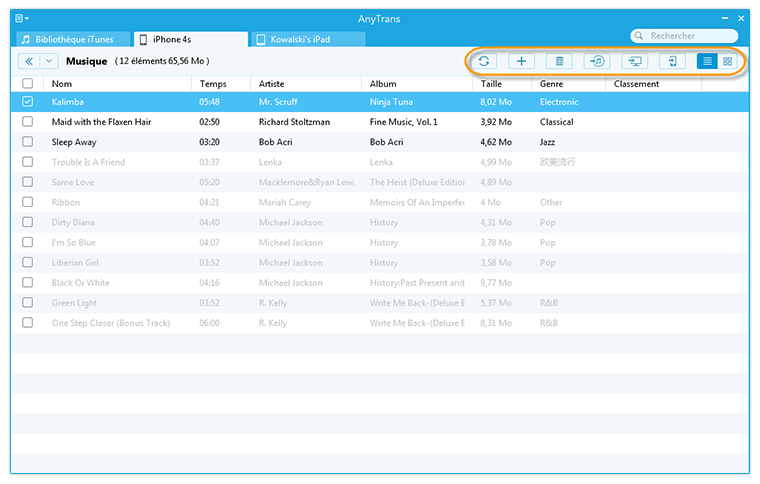This screenshot has width=760, height=484.
Task: Check the Trouble Is A Friend checkbox
Action: pos(28,162)
